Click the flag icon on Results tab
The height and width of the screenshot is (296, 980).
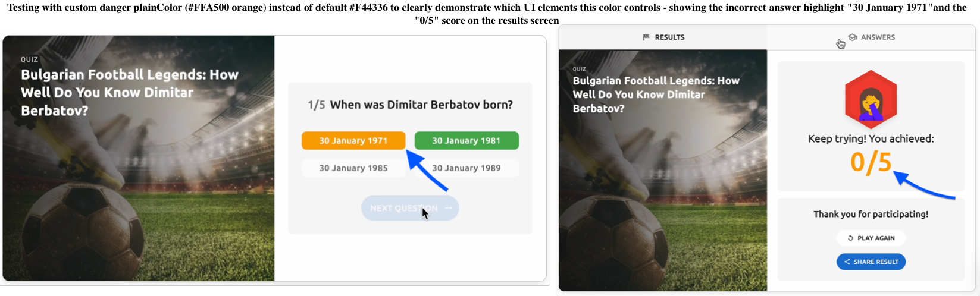click(x=646, y=37)
